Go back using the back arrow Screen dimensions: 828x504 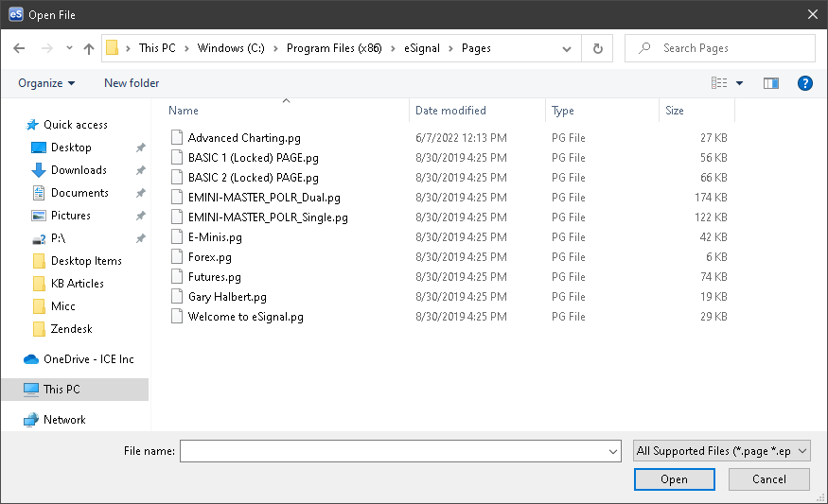click(x=19, y=48)
